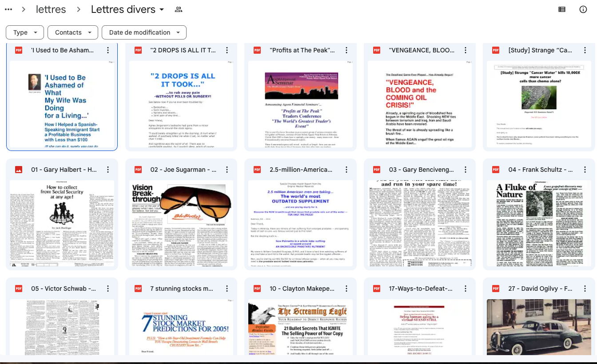Open the 03 - Gary Bencivenga preview thumbnail
The image size is (597, 364).
420,223
